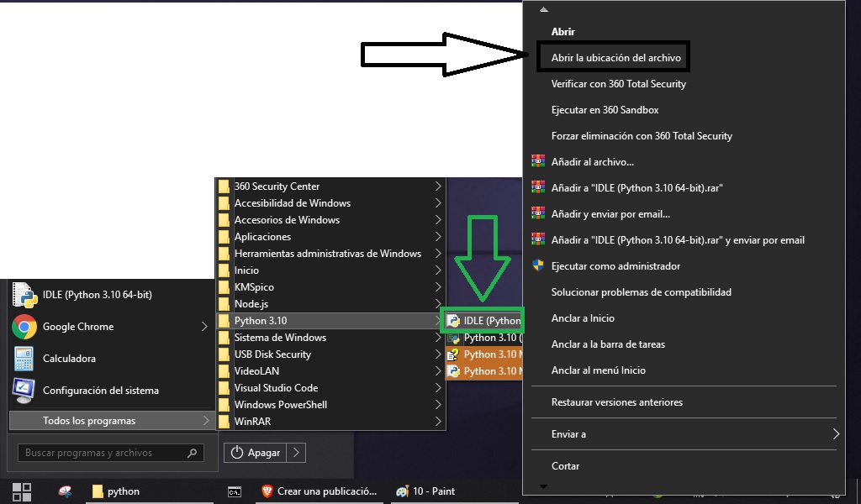Screen dimensions: 861x504
Task: Open Accesorios de Windows folder
Action: pos(330,220)
